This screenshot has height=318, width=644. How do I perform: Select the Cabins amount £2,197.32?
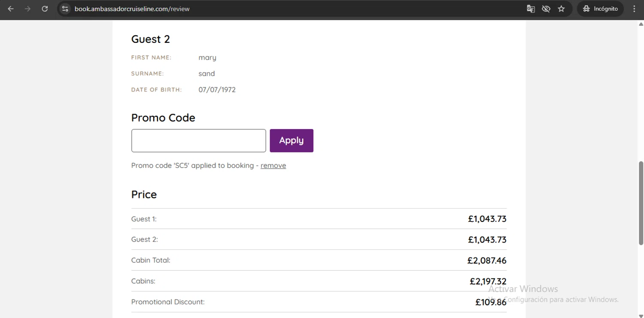[488, 282]
